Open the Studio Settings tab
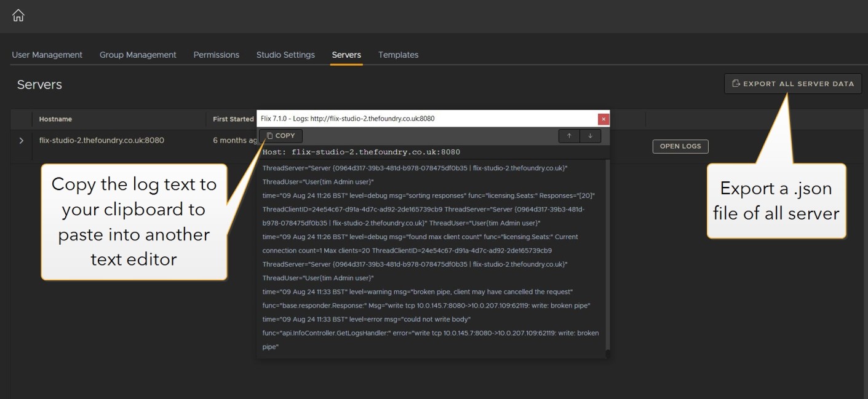 click(285, 55)
